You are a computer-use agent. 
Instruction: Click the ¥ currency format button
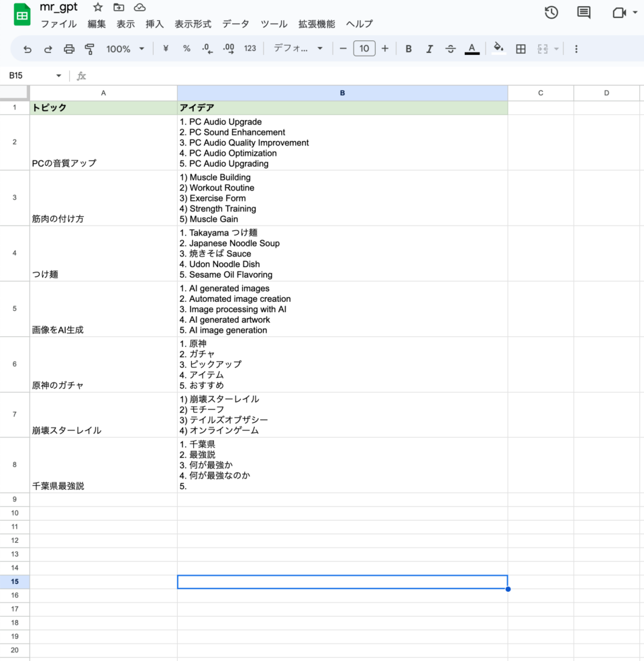tap(166, 49)
